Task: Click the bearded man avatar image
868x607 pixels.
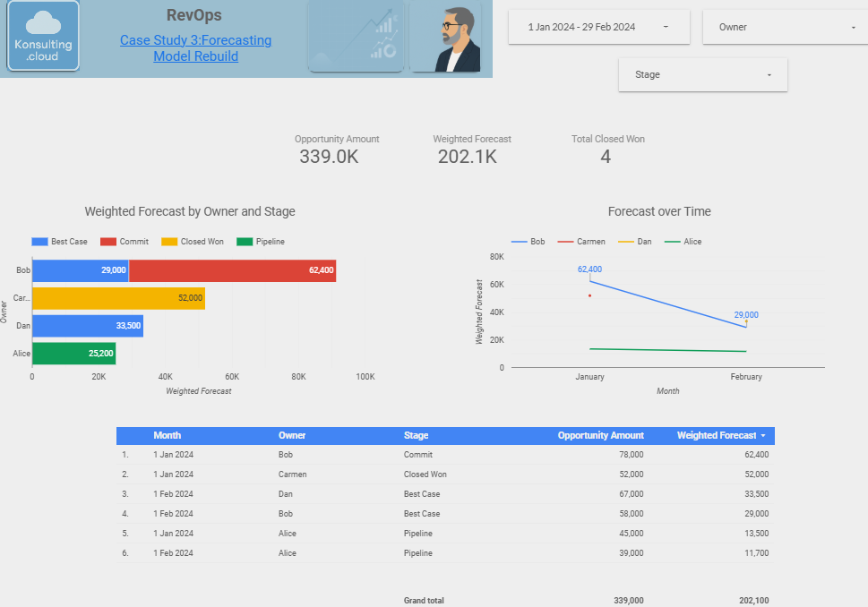Action: point(445,37)
